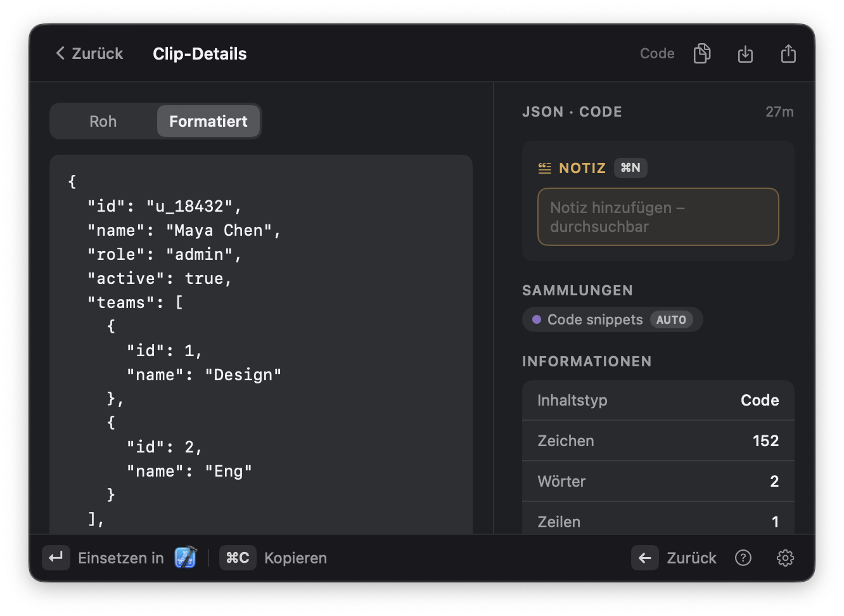The width and height of the screenshot is (844, 616).
Task: Click the ⌘N shortcut badge beside Notiz
Action: pos(630,167)
